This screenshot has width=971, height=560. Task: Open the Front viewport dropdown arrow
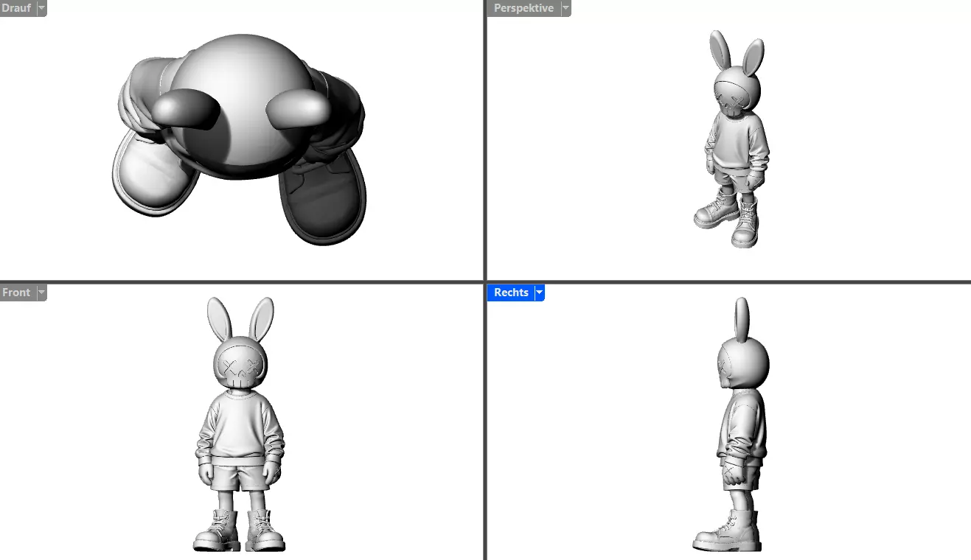41,293
